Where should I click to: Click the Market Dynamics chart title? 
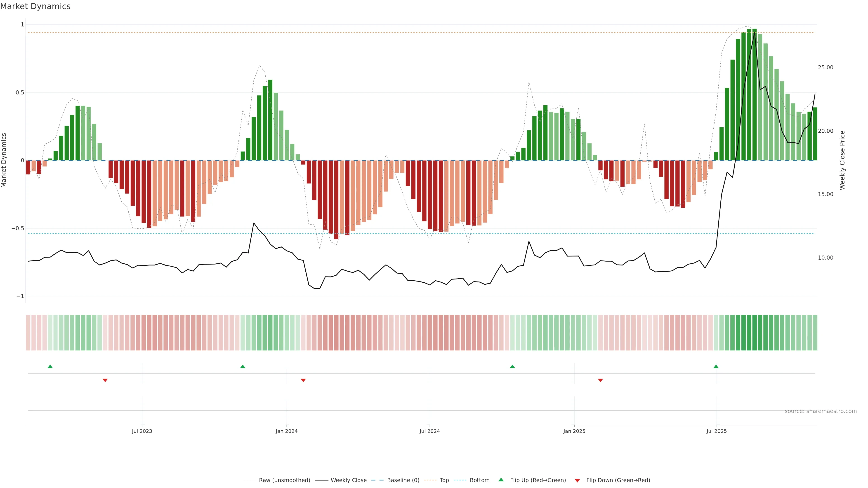point(35,6)
